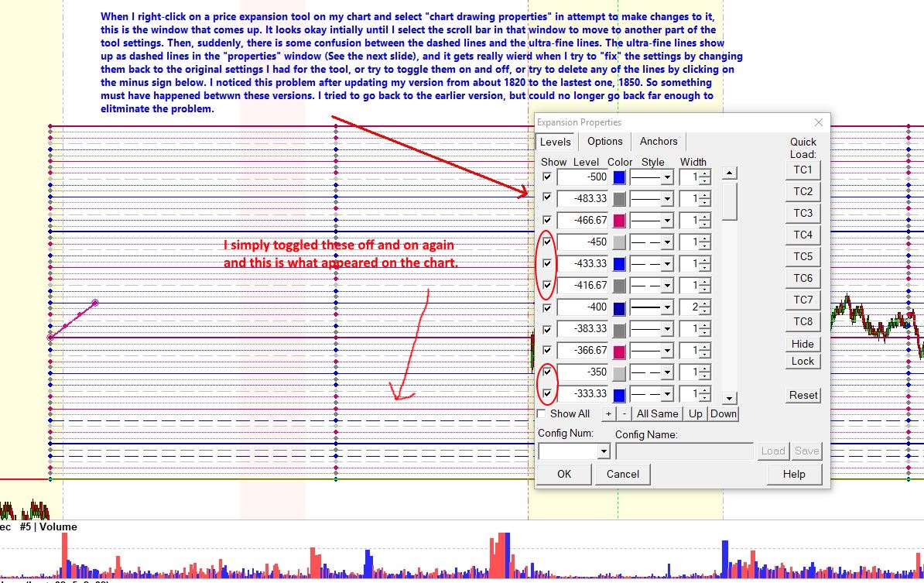Click the All Same button

[657, 413]
